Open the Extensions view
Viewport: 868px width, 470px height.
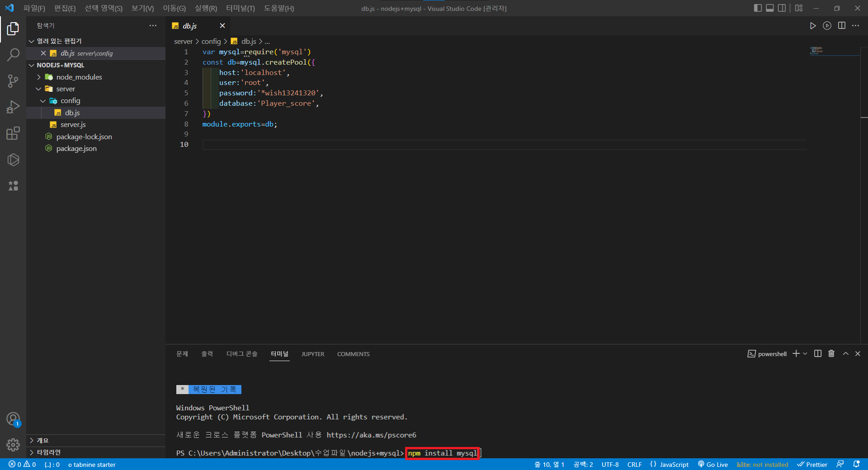coord(13,134)
